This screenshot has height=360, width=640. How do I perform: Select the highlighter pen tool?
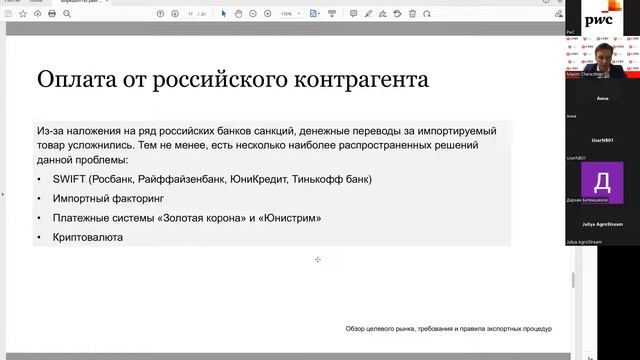click(x=368, y=14)
